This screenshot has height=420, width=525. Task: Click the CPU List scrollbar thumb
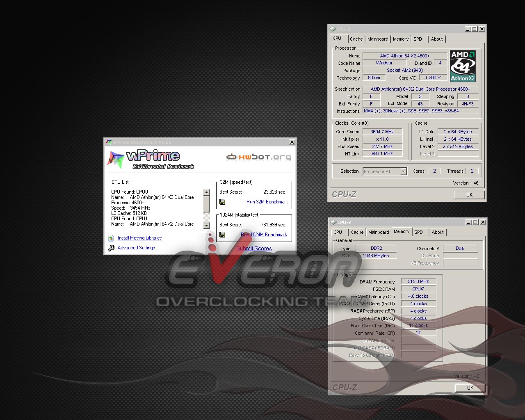pyautogui.click(x=207, y=203)
